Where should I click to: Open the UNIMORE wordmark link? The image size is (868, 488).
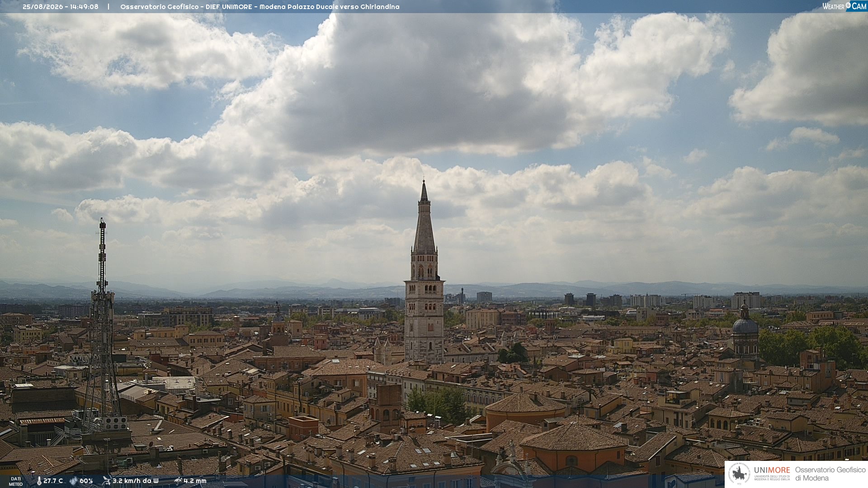pos(772,470)
